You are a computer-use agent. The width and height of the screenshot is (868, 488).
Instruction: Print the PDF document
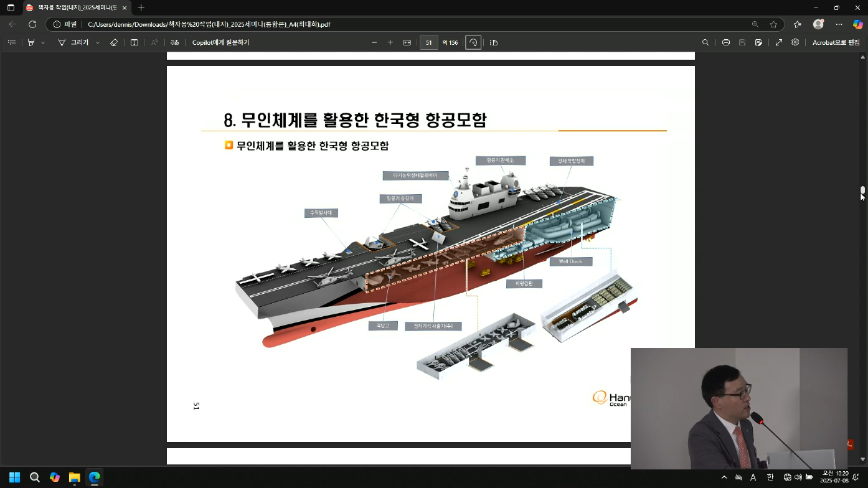tap(726, 42)
